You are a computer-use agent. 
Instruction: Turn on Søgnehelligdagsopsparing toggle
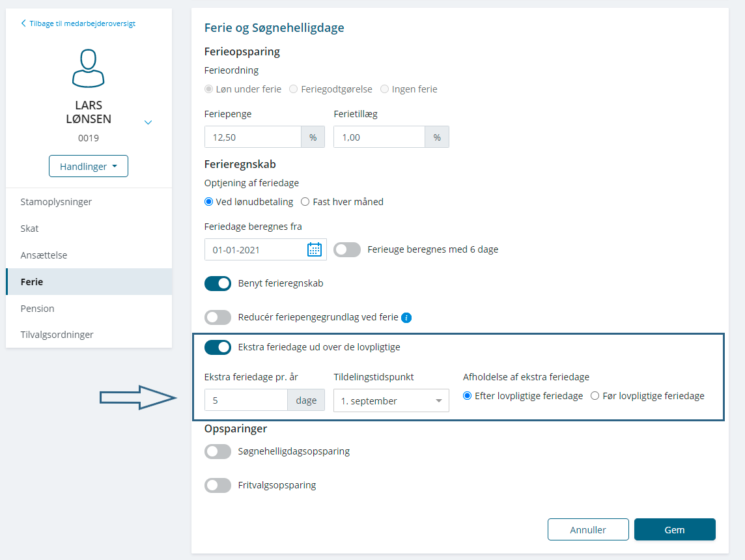(x=218, y=451)
